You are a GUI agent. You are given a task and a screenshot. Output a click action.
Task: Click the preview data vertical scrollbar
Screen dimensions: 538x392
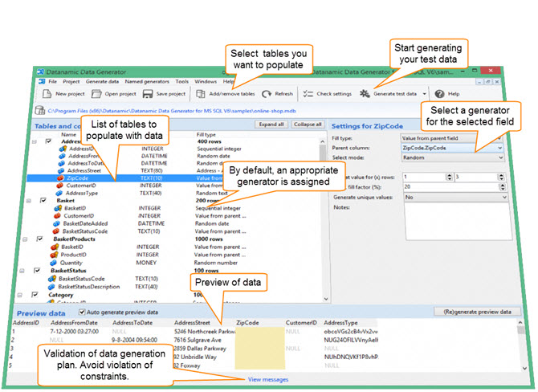tap(521, 345)
